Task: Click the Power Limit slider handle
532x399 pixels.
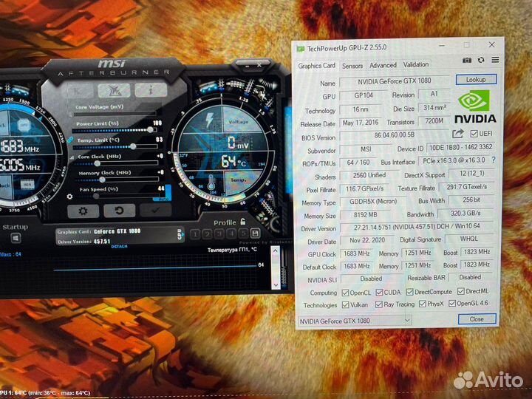Action: [150, 129]
